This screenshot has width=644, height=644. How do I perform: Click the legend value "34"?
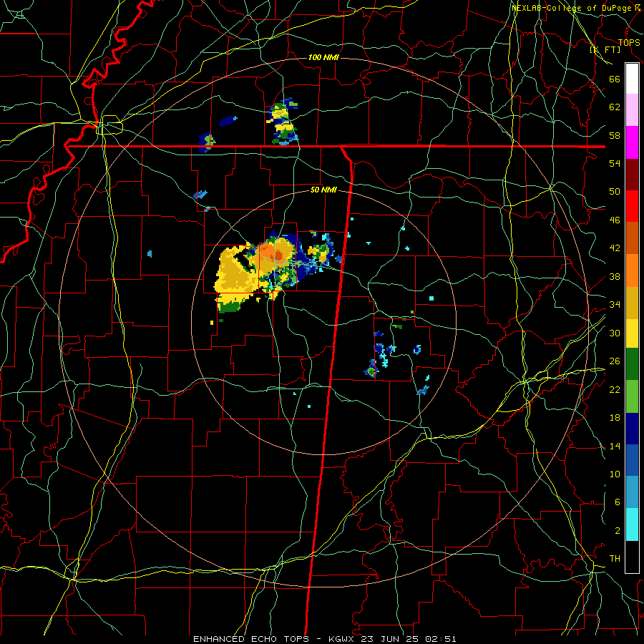(x=615, y=304)
